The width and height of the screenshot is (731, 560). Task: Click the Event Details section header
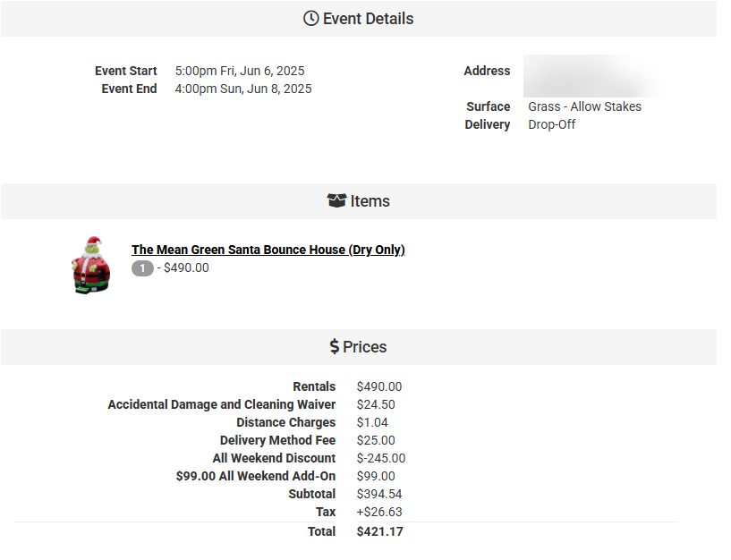(368, 19)
